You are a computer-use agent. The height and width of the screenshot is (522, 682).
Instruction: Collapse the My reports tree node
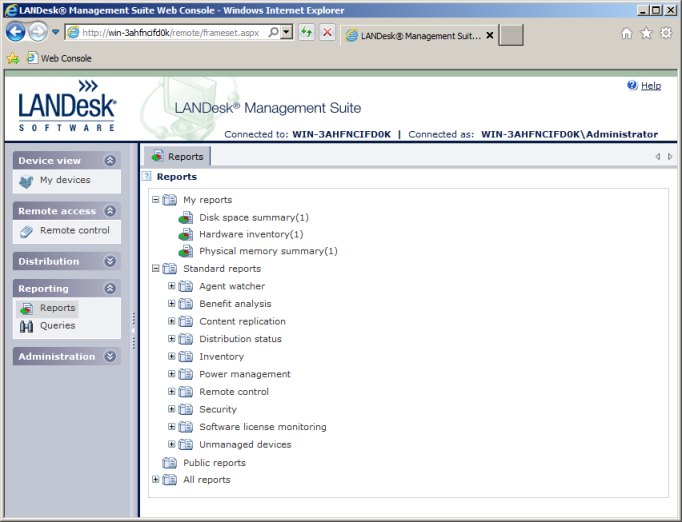[x=155, y=200]
